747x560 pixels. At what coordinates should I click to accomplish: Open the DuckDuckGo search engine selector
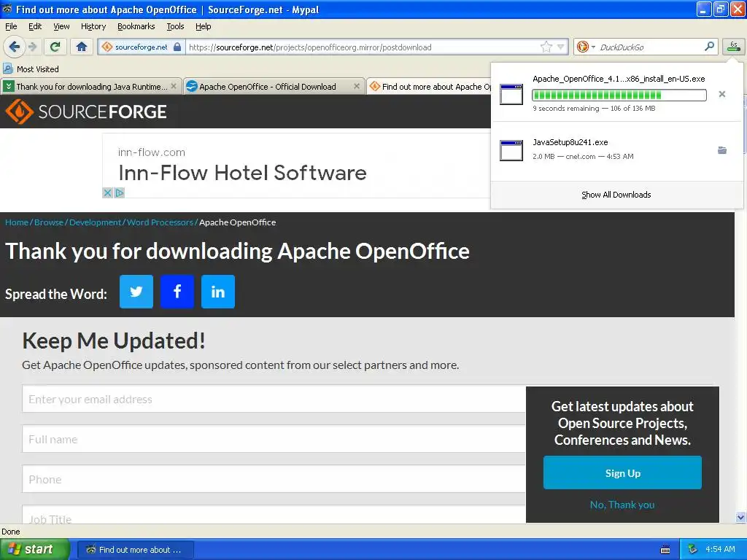coord(586,47)
